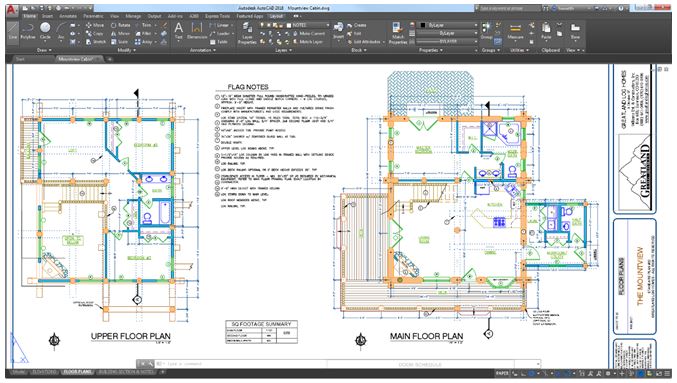Screen dimensions: 677x383
Task: Open the Elevations layout tab
Action: (44, 372)
